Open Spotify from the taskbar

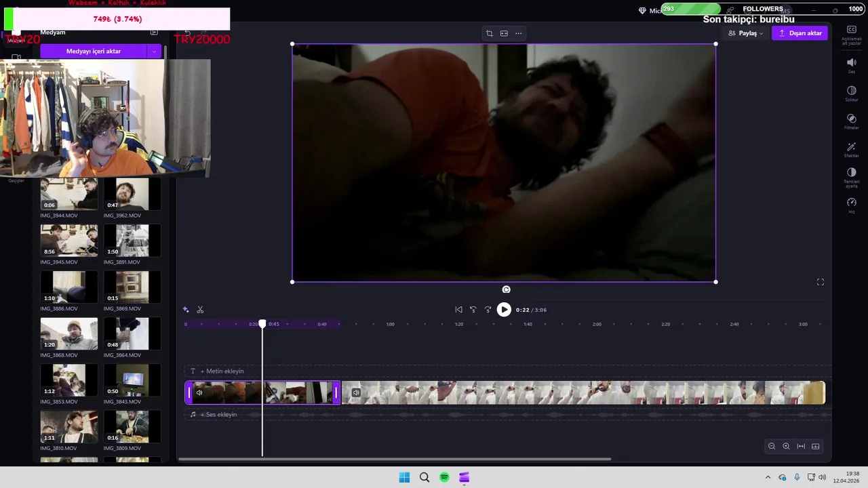(x=444, y=477)
